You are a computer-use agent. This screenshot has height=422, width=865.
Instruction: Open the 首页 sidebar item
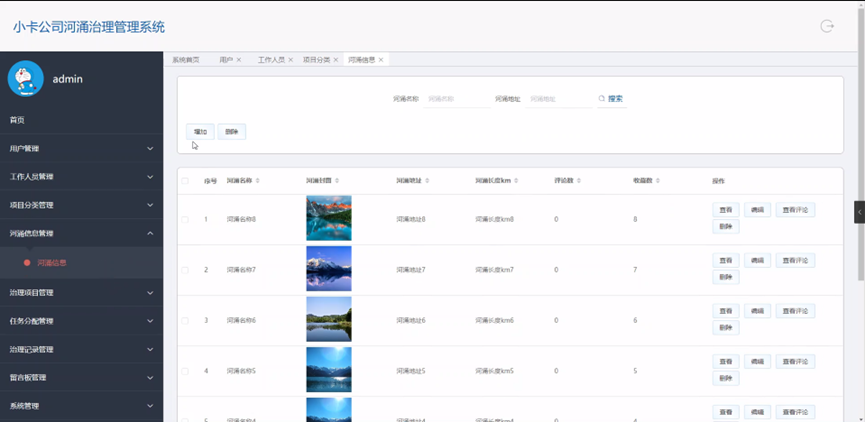[81, 120]
